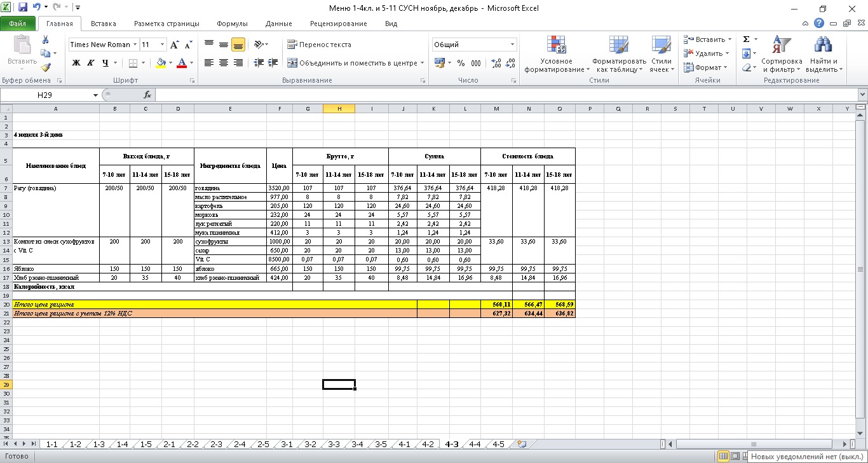Click the Increase Font Size icon

click(x=175, y=45)
